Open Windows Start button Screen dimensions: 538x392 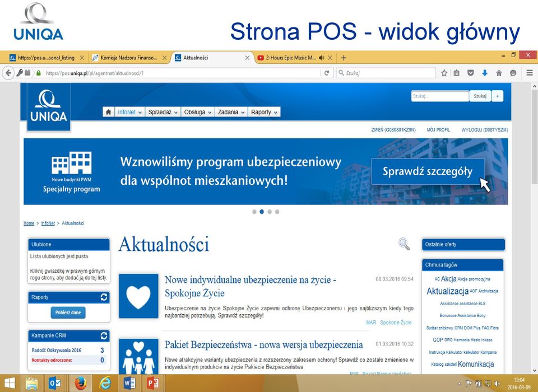pyautogui.click(x=10, y=383)
